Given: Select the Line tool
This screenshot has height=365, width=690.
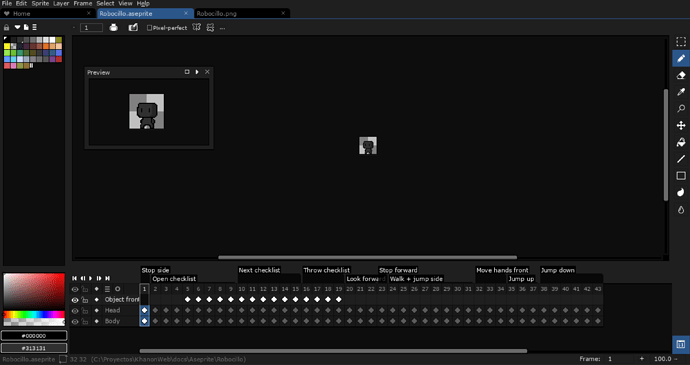Looking at the screenshot, I should click(x=681, y=159).
